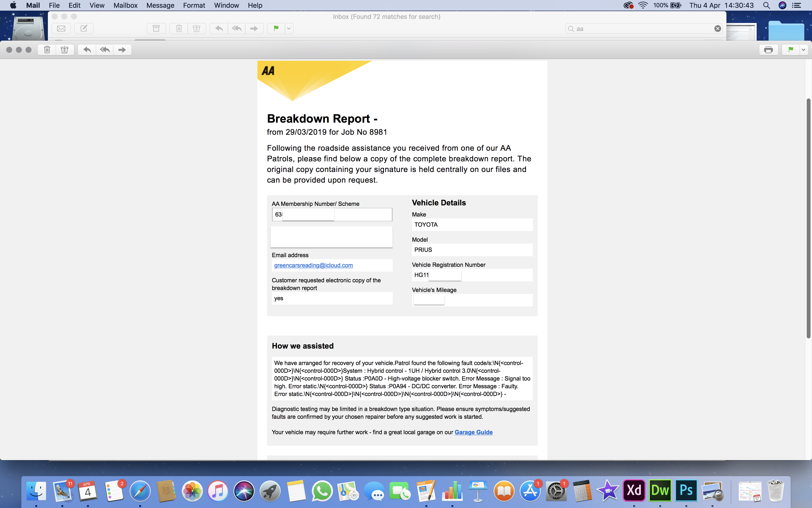Click reply arrow in Inbox window toolbar
The height and width of the screenshot is (508, 812).
click(x=219, y=29)
